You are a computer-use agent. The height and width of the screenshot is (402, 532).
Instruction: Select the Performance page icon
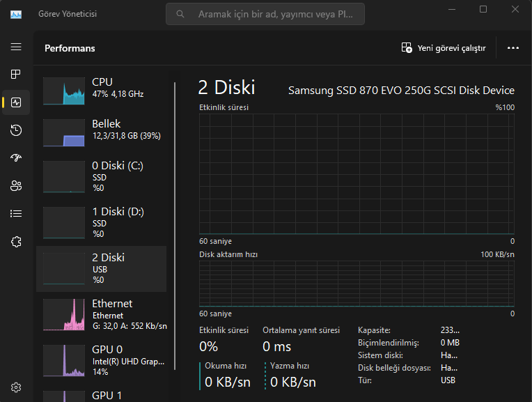coord(16,102)
